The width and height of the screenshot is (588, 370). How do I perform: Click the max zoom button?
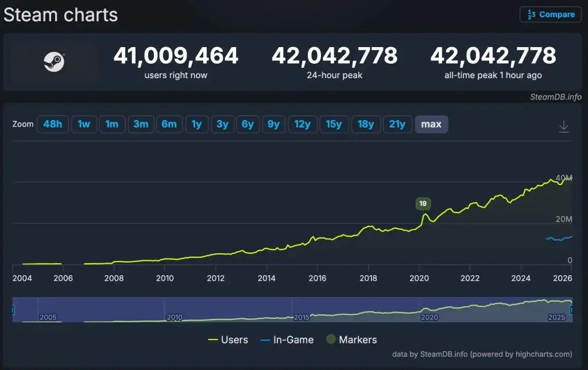[x=431, y=124]
